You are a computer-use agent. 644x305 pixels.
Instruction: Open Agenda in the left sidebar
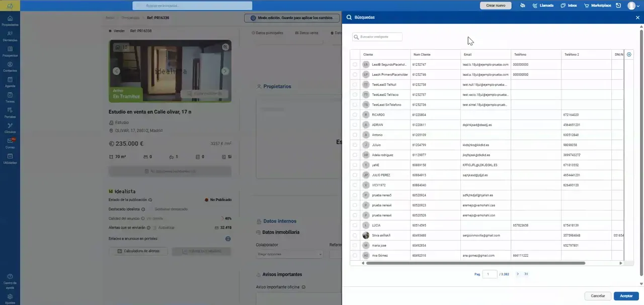pos(10,82)
